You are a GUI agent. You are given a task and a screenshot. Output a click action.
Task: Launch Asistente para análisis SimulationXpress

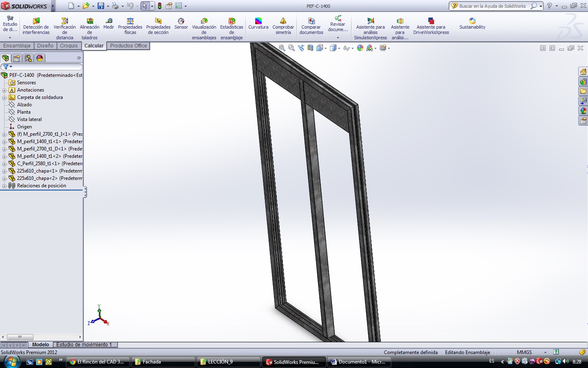pyautogui.click(x=370, y=29)
